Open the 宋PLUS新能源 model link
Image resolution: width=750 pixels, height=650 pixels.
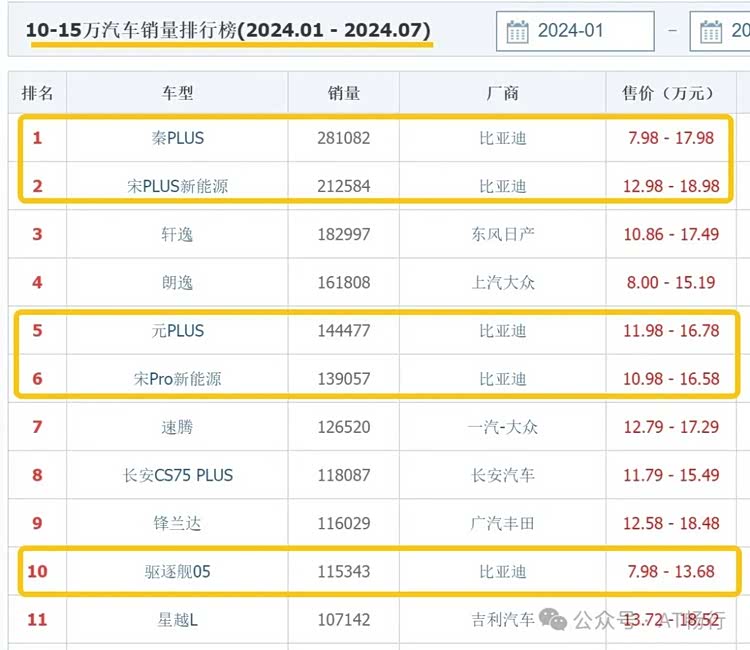[177, 186]
